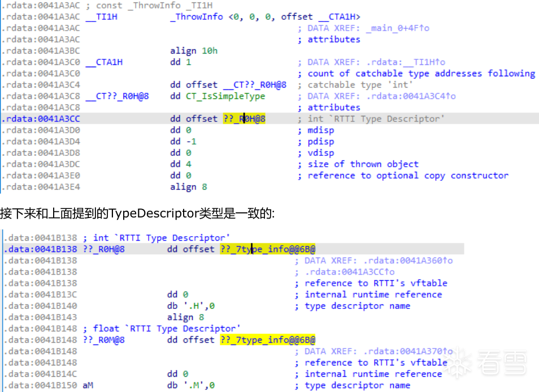Follow the offset __CTA1H reference in _ThrowInfo
539x392 pixels.
(320, 17)
